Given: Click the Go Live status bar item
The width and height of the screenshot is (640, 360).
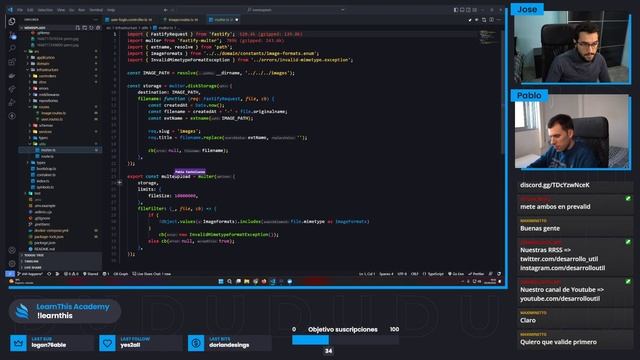Looking at the screenshot, I should coord(456,274).
